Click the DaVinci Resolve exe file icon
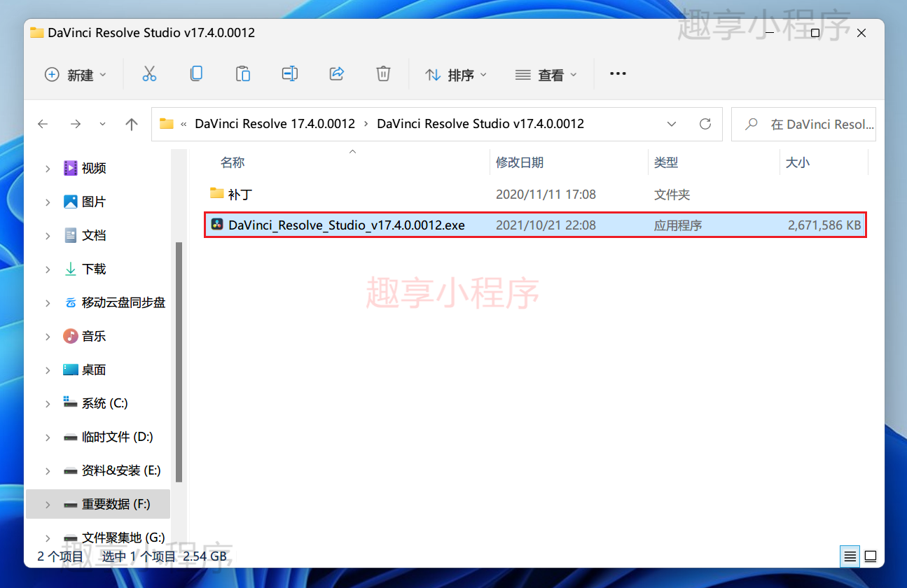Viewport: 907px width, 588px height. [217, 225]
